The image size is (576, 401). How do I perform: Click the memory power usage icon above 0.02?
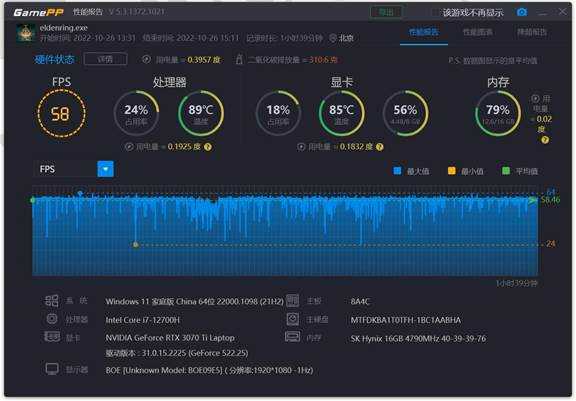pos(535,98)
